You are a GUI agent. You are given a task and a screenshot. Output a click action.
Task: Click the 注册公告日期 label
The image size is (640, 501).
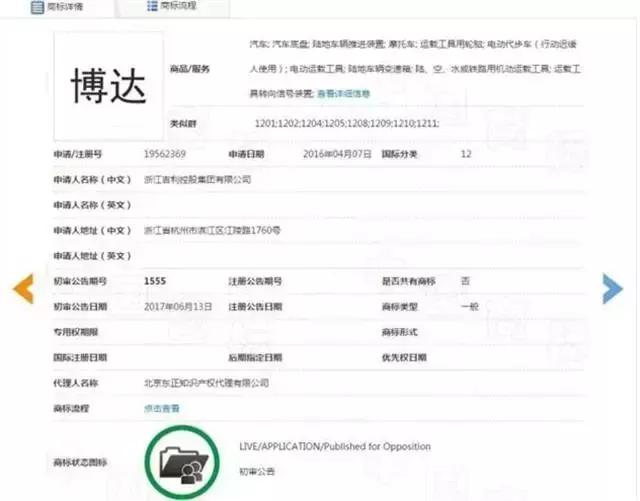point(256,307)
